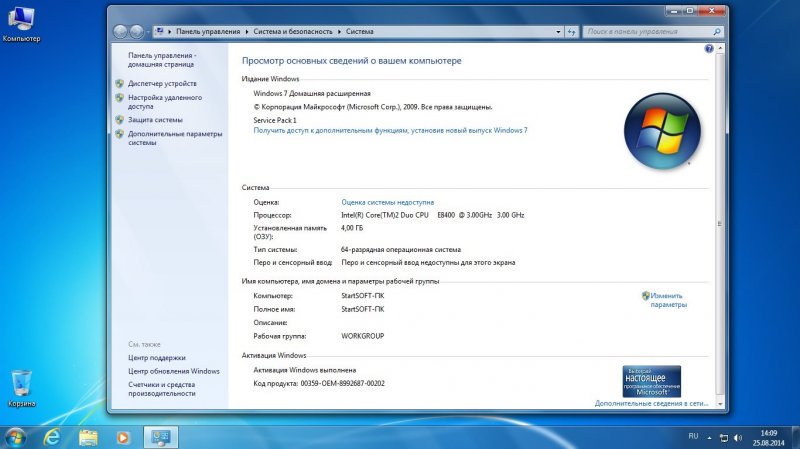Open Центр поддержки link
This screenshot has width=800, height=449.
[157, 358]
